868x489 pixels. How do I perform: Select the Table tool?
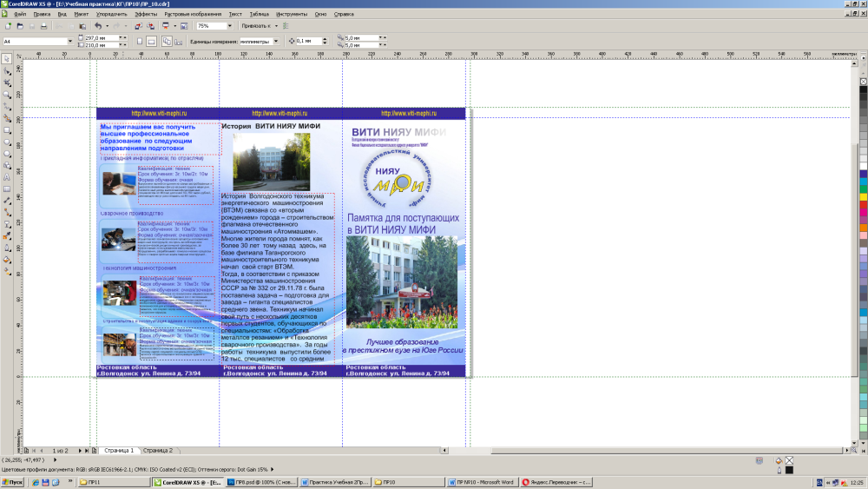(7, 188)
